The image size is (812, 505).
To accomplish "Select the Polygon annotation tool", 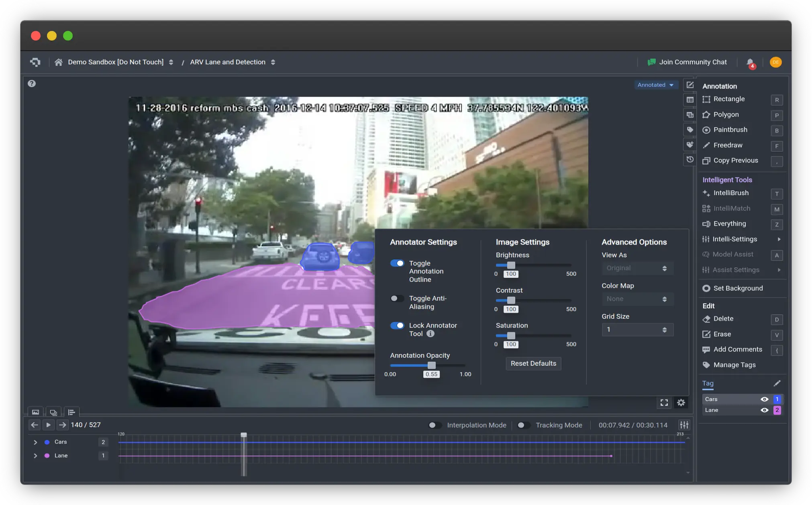I will [x=726, y=114].
